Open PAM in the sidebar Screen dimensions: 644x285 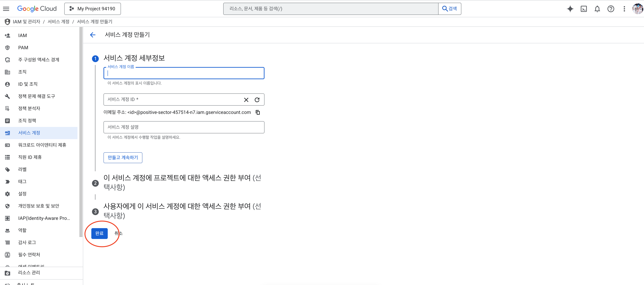39,48
